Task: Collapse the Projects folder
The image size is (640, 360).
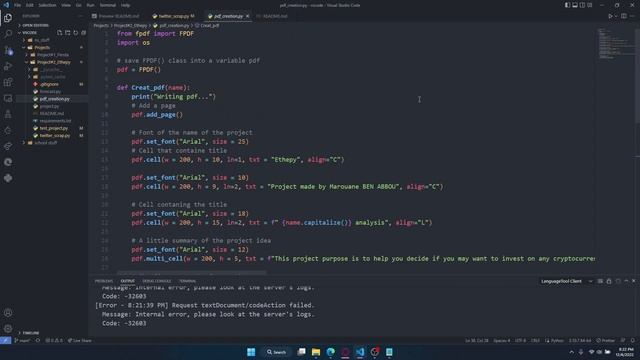Action: (x=41, y=47)
